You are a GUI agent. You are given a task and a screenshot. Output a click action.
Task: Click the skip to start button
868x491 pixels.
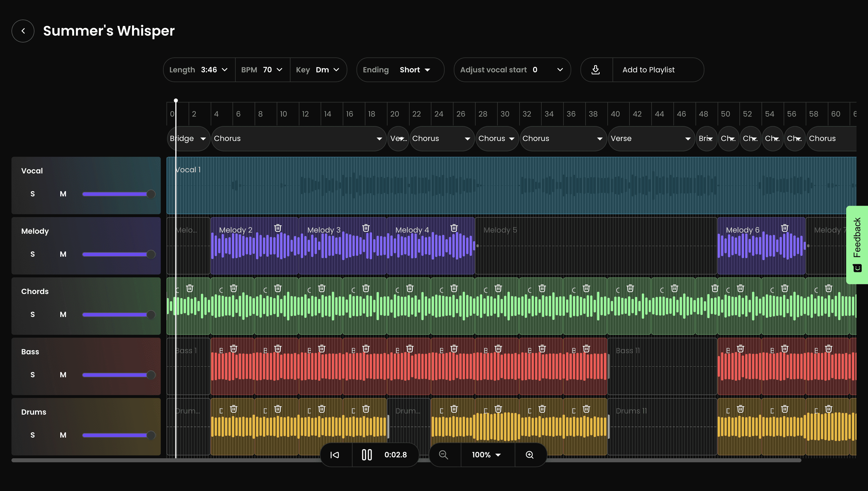click(335, 455)
